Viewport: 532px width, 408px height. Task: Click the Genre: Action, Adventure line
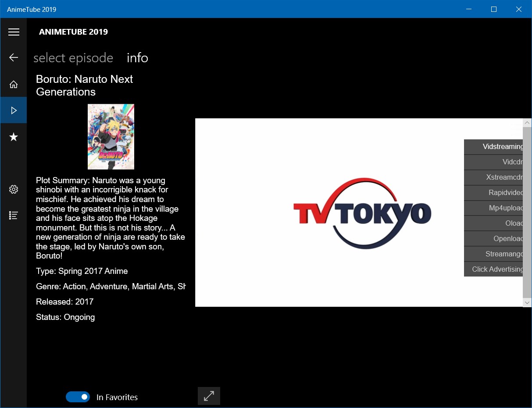(111, 287)
